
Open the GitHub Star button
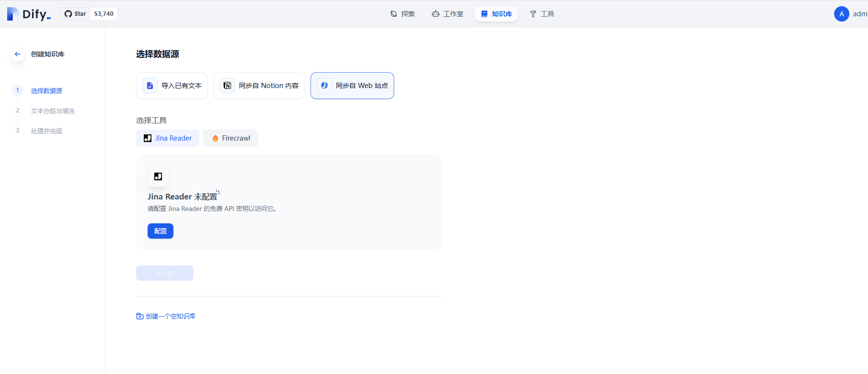pos(75,14)
